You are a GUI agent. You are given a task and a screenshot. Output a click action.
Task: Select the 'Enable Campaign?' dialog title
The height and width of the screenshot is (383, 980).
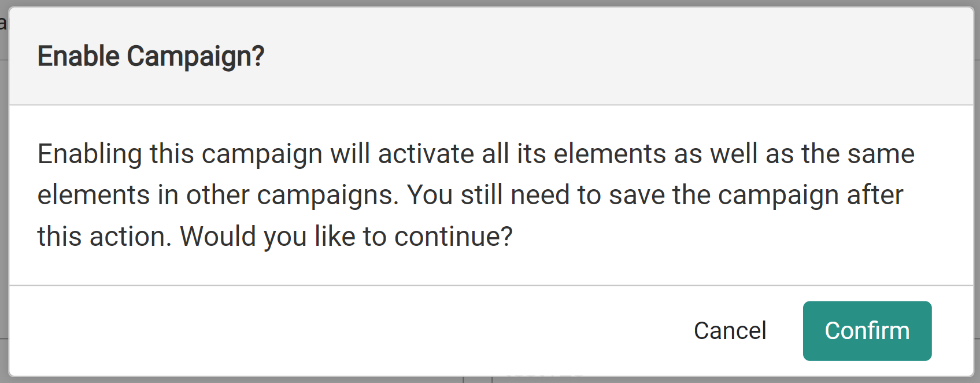pyautogui.click(x=150, y=57)
